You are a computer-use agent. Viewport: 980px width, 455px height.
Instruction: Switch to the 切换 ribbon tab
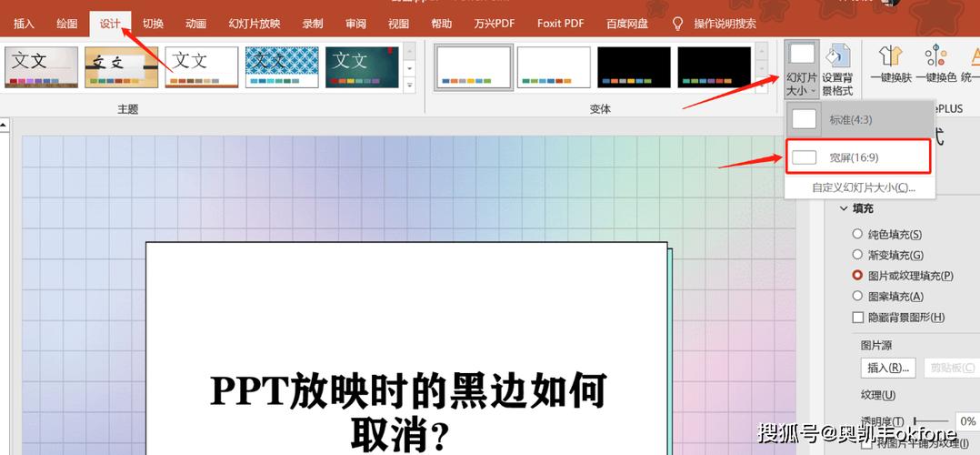pyautogui.click(x=153, y=24)
